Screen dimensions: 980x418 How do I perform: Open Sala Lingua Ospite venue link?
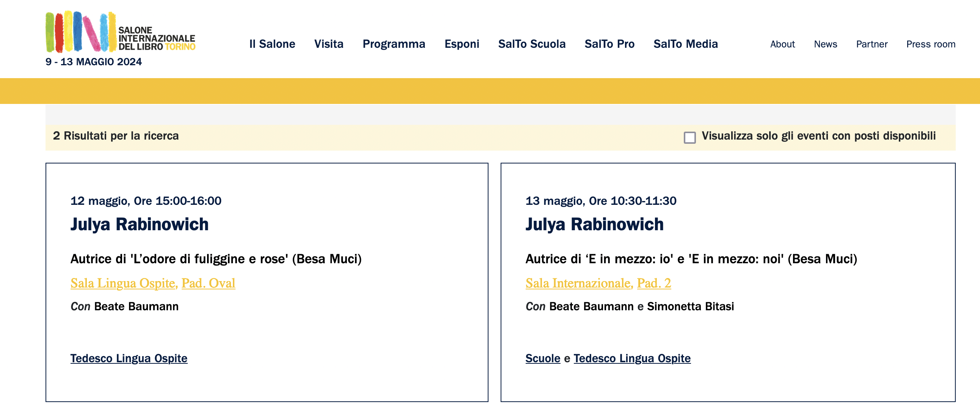click(122, 283)
